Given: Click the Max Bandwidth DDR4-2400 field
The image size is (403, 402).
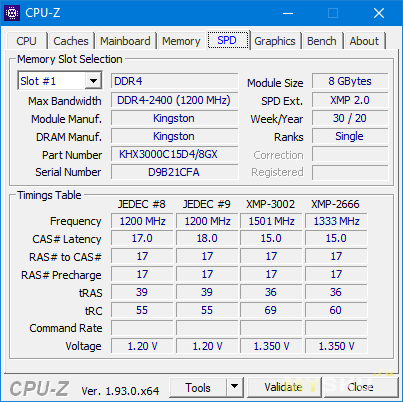Looking at the screenshot, I should point(175,100).
